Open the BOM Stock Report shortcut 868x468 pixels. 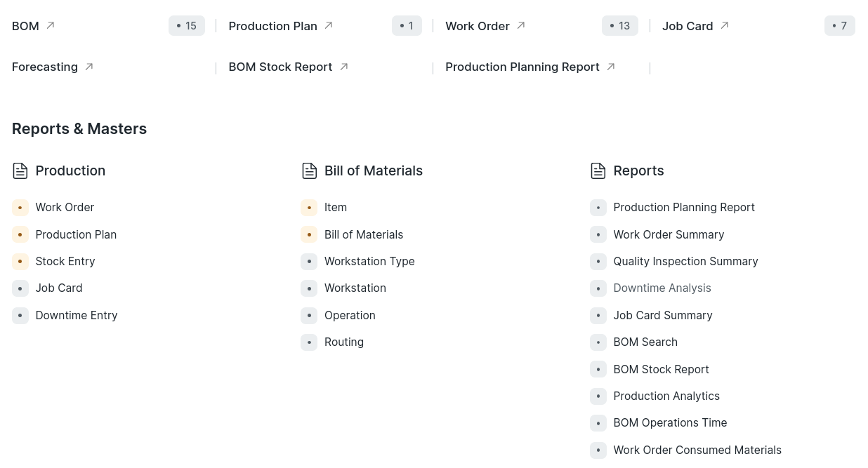tap(280, 67)
